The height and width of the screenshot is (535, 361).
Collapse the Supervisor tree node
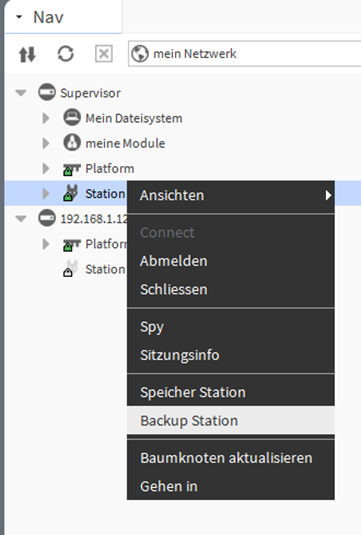pyautogui.click(x=21, y=93)
